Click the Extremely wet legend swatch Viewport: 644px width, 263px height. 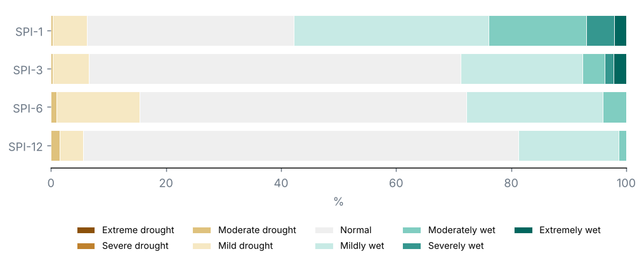[x=523, y=230]
